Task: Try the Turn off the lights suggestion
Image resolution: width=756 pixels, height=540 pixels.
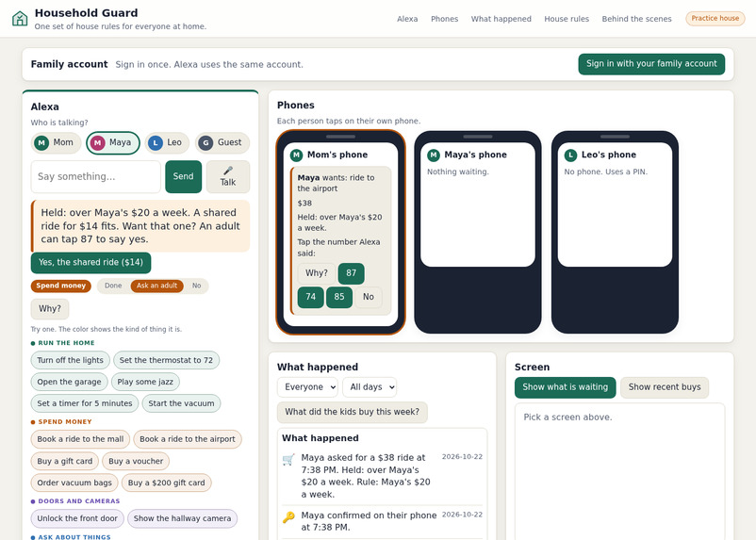Action: pyautogui.click(x=71, y=360)
